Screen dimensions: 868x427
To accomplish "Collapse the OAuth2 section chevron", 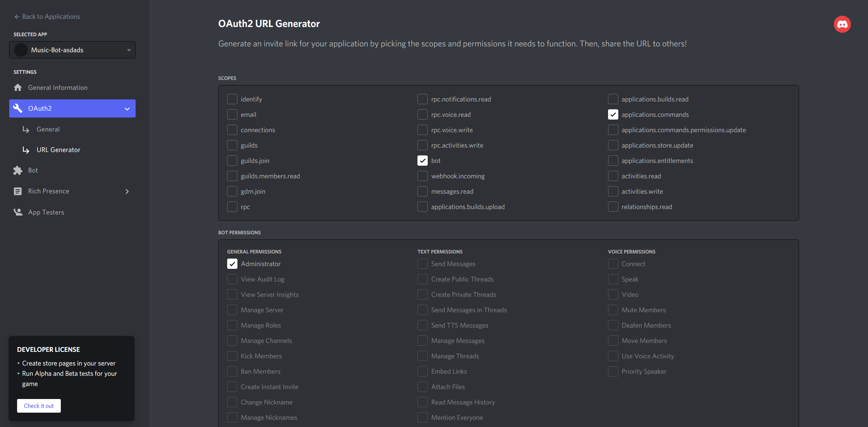I will tap(127, 108).
